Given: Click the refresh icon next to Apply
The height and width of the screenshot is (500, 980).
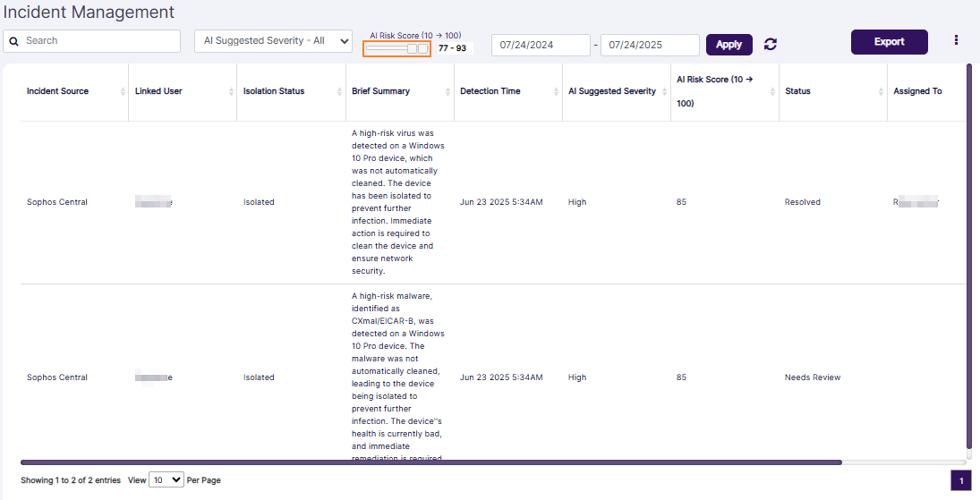Looking at the screenshot, I should [771, 44].
